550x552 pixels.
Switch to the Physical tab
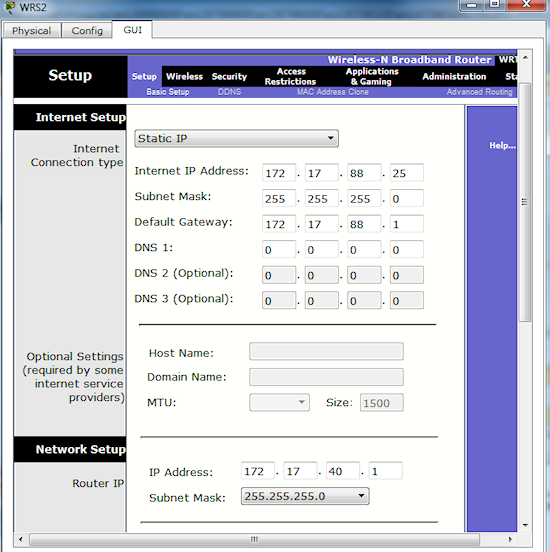click(x=32, y=30)
